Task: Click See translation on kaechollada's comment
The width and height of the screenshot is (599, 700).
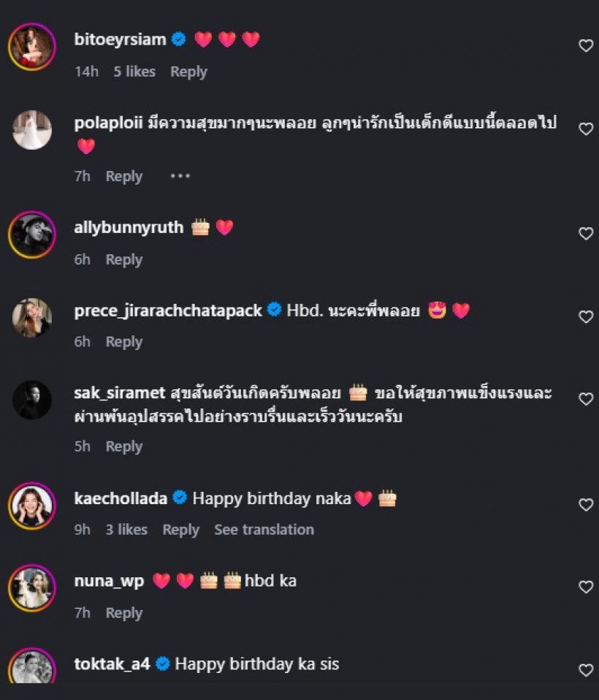Action: point(264,530)
